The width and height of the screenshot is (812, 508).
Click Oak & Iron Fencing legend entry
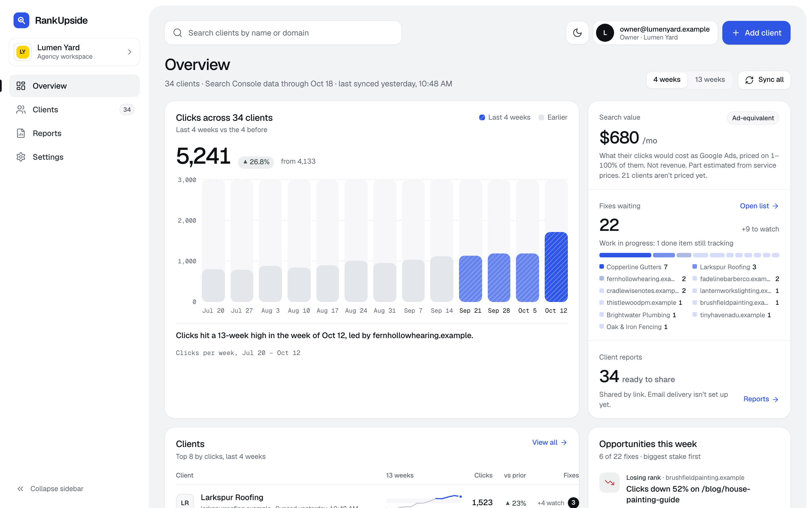634,327
